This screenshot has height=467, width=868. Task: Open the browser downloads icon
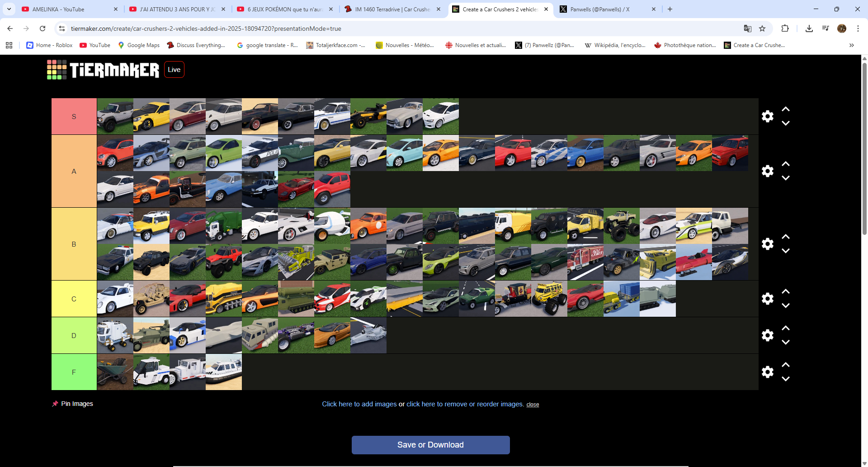(809, 29)
